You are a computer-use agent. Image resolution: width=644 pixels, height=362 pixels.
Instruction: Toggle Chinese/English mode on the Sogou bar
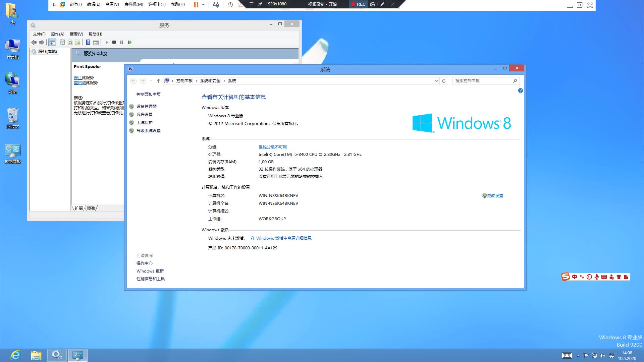click(575, 277)
